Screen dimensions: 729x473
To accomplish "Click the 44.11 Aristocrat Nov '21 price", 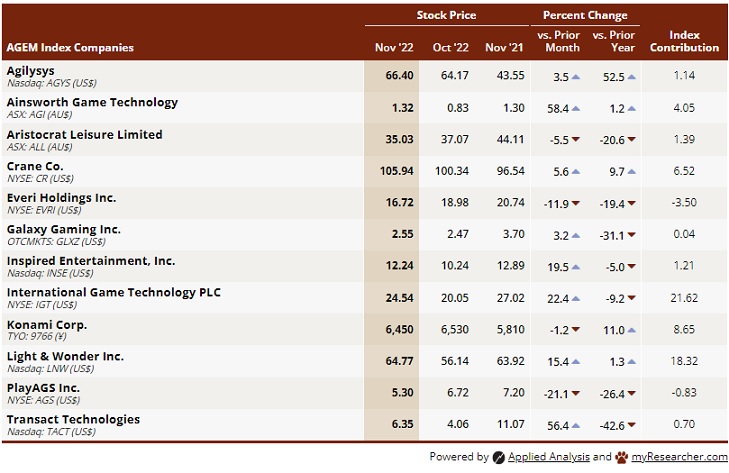I will pos(510,140).
